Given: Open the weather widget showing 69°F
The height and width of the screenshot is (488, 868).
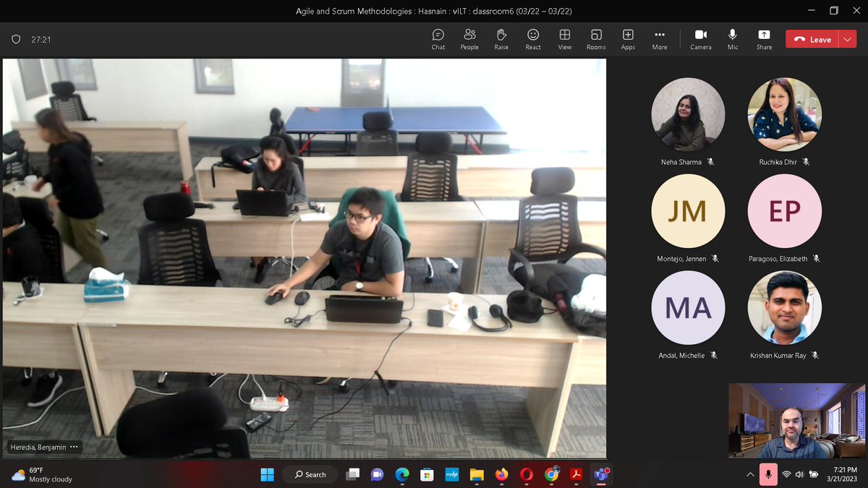Looking at the screenshot, I should [42, 474].
